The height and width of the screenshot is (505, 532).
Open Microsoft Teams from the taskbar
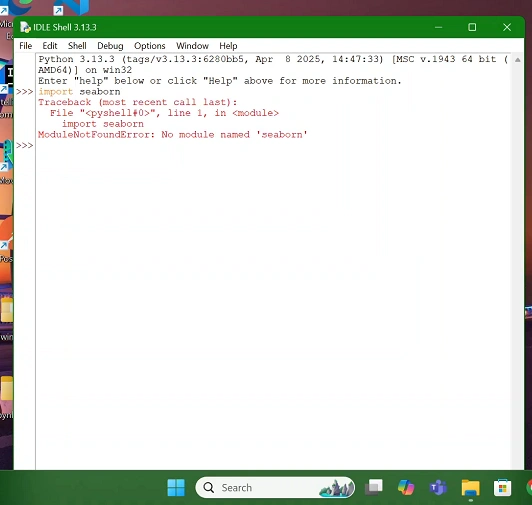coord(438,488)
